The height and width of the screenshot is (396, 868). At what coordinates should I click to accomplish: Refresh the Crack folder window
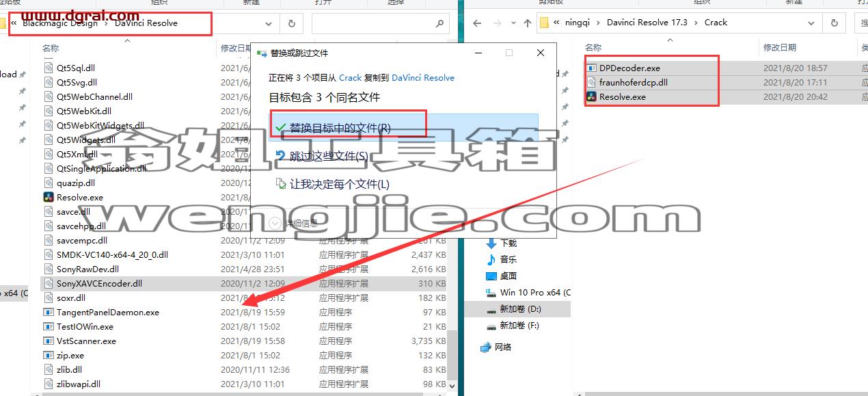[x=835, y=23]
